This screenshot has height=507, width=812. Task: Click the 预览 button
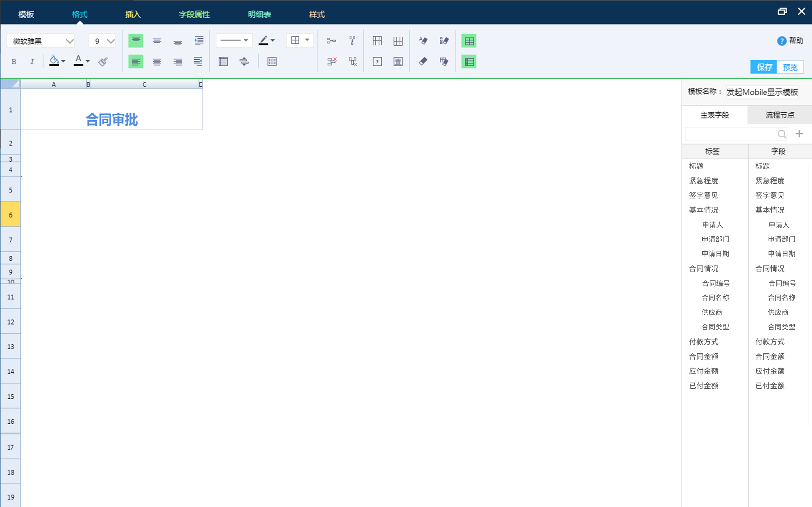click(x=790, y=67)
